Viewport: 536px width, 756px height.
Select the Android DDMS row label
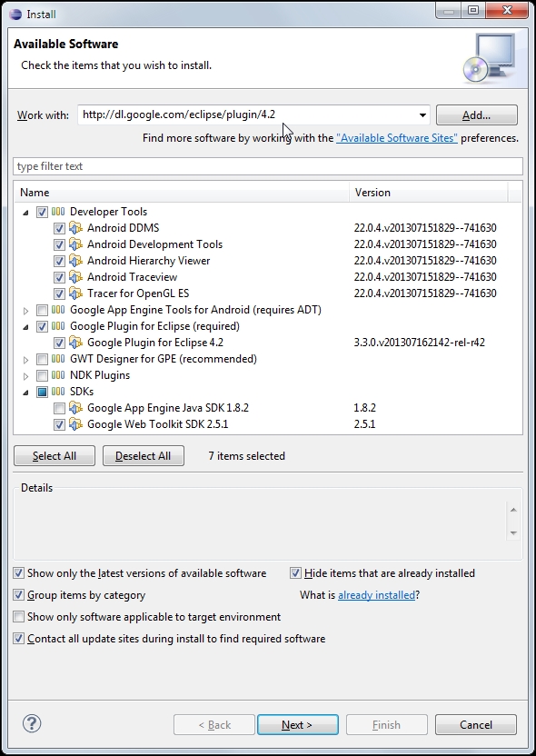point(123,227)
